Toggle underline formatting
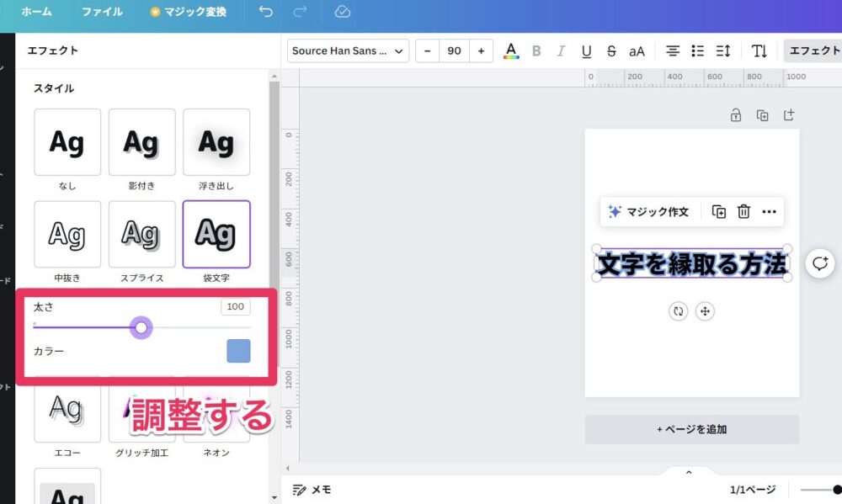842x504 pixels. pyautogui.click(x=586, y=50)
